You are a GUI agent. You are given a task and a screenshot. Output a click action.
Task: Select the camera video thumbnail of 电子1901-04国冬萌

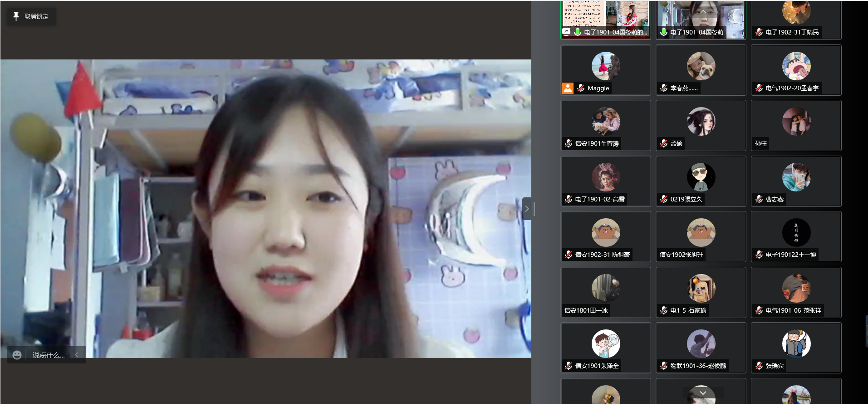tap(701, 19)
